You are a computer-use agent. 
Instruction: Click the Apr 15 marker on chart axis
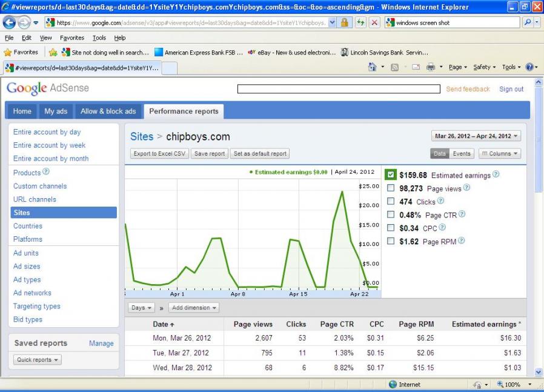point(298,294)
